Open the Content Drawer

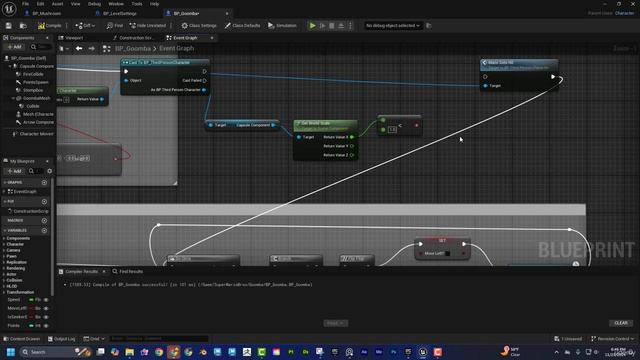[22, 339]
